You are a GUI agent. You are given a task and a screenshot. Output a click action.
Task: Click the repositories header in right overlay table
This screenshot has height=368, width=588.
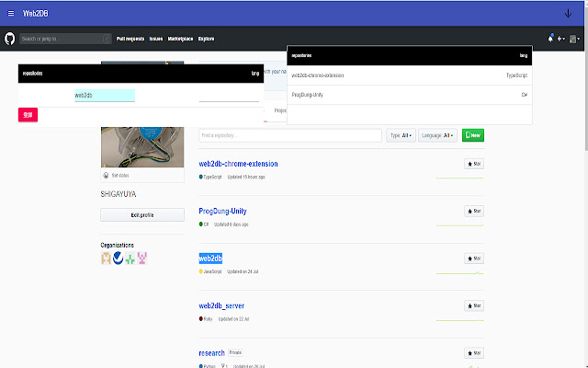tap(301, 55)
